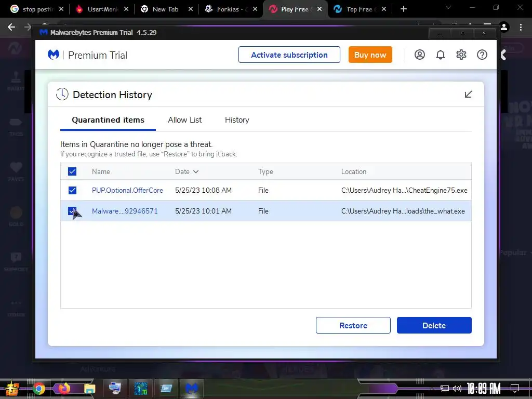The height and width of the screenshot is (399, 532).
Task: Open Malwarebytes icon in the taskbar
Action: pyautogui.click(x=191, y=389)
